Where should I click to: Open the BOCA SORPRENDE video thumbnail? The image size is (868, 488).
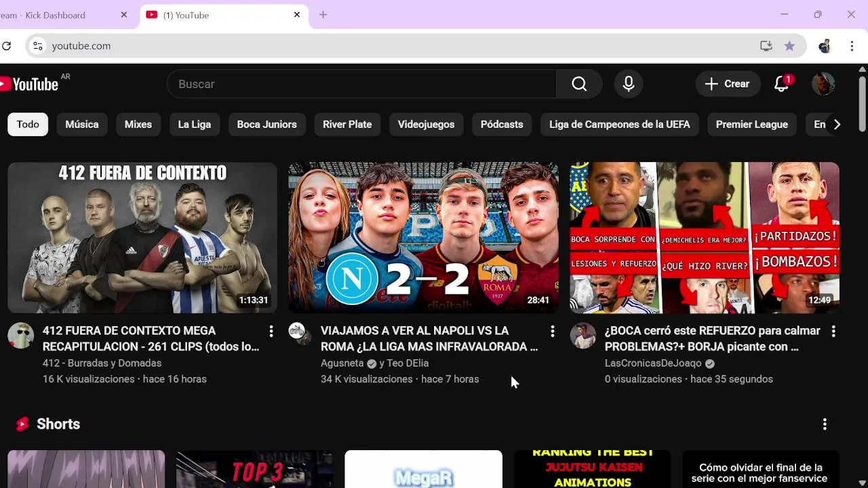[x=705, y=238]
